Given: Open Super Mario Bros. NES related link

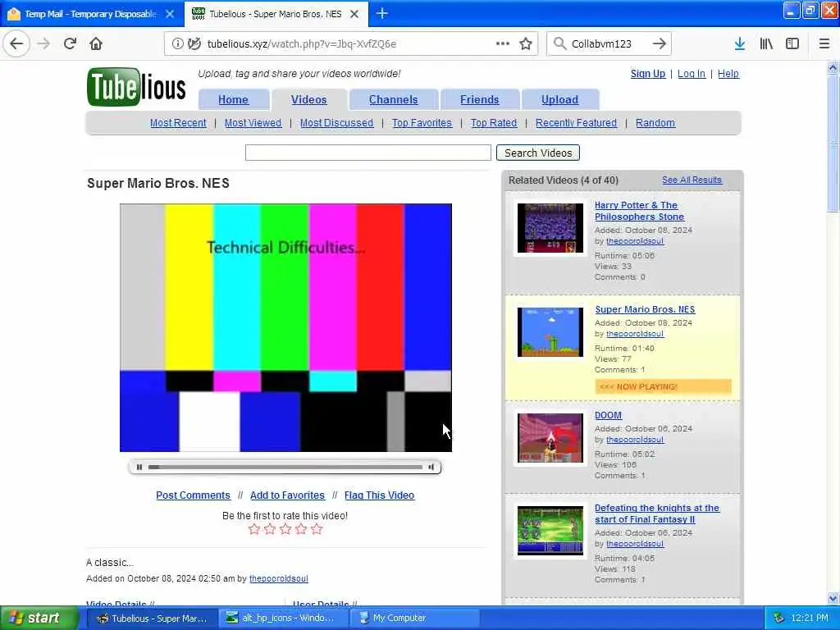Looking at the screenshot, I should click(x=645, y=309).
